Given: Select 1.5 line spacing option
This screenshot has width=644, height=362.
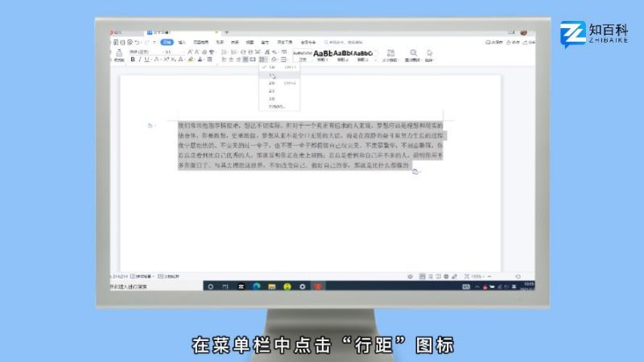Looking at the screenshot, I should [272, 75].
